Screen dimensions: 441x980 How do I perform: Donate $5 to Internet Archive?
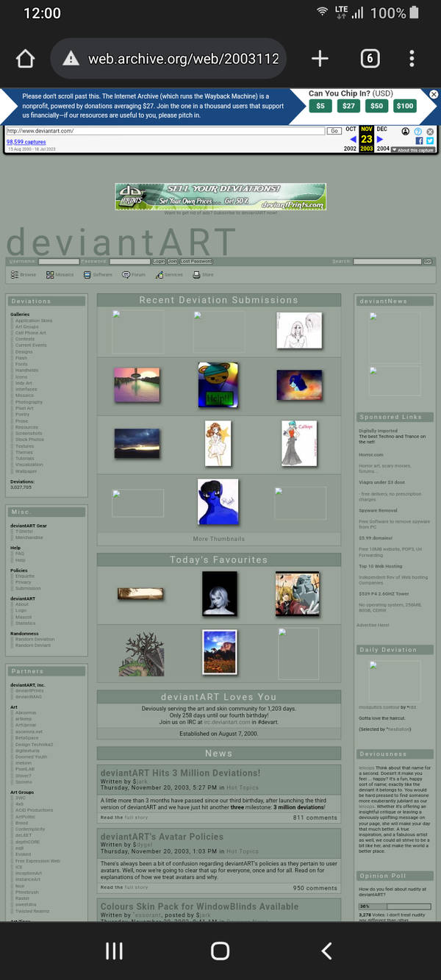(x=320, y=106)
